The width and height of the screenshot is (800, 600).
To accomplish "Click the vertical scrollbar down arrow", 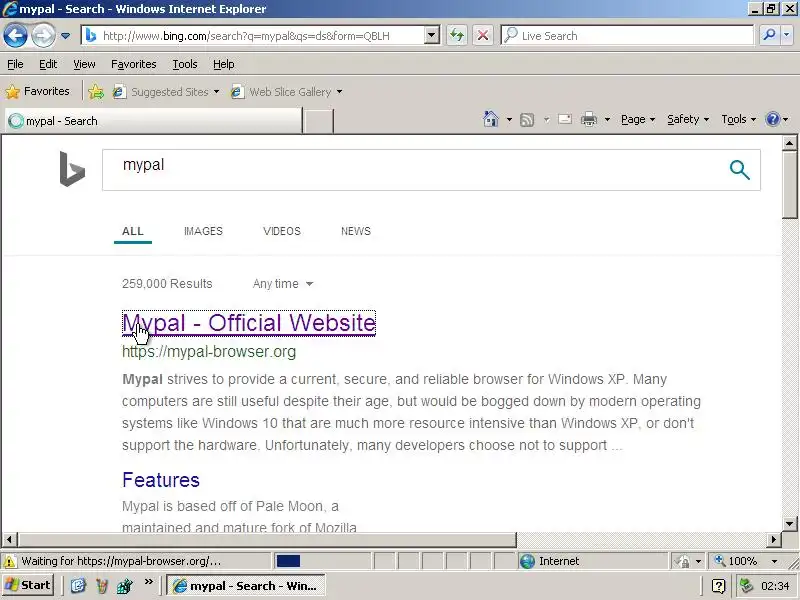I will (x=790, y=523).
